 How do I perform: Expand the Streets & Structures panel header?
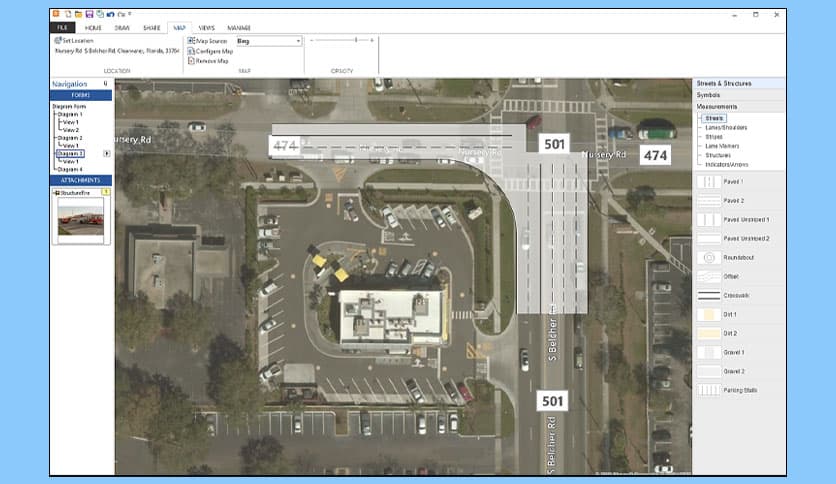pyautogui.click(x=738, y=84)
